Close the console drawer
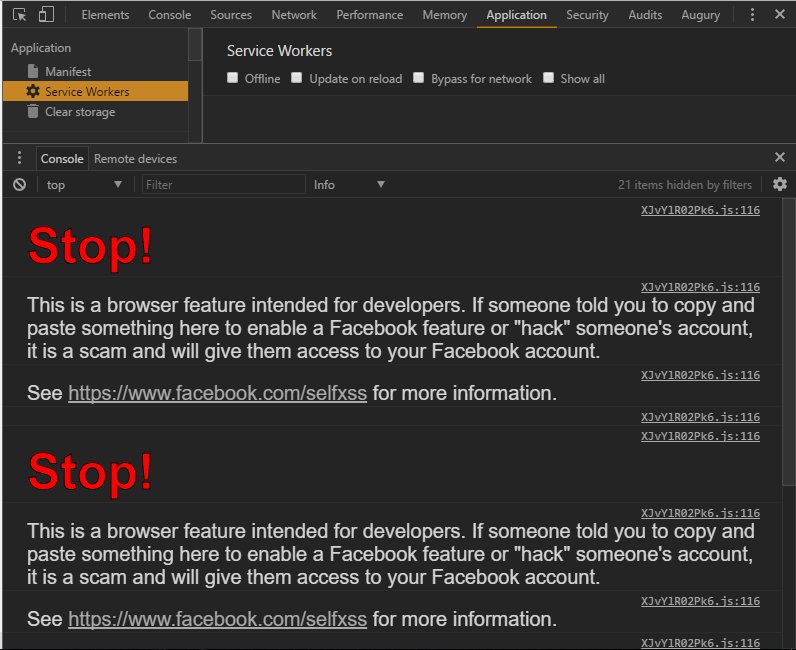This screenshot has width=796, height=650. [x=780, y=157]
